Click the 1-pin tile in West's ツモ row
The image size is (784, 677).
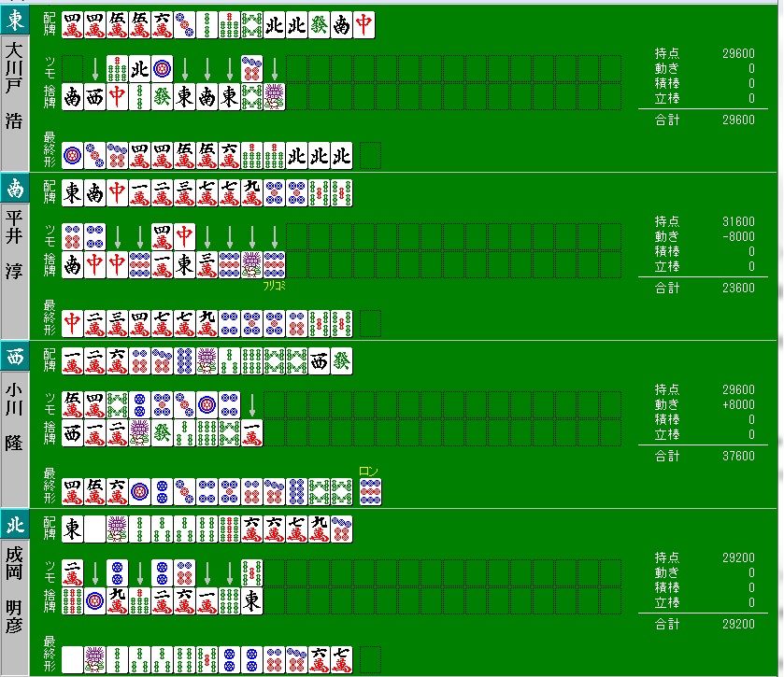[x=207, y=404]
